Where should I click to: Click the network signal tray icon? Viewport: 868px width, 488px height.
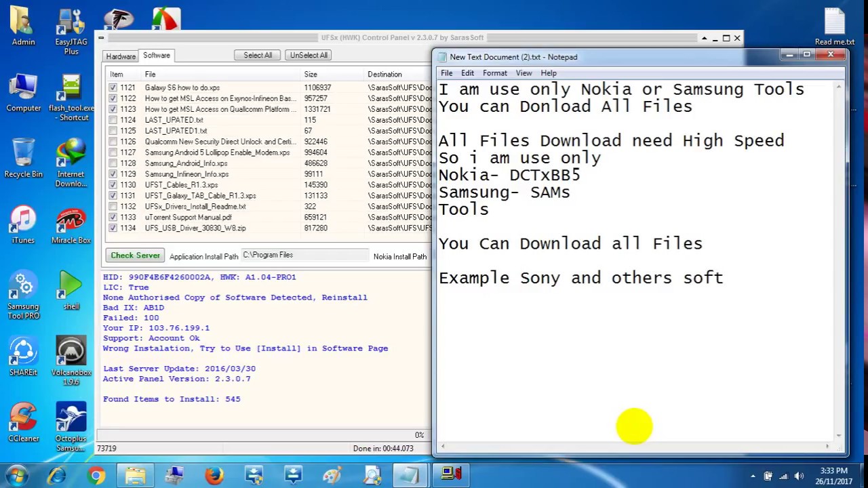[x=783, y=476]
